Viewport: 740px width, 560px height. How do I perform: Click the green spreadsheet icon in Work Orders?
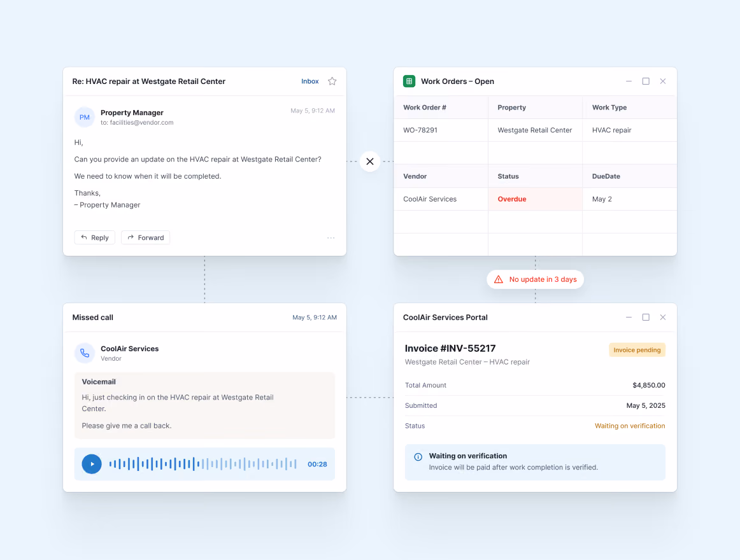pos(409,81)
